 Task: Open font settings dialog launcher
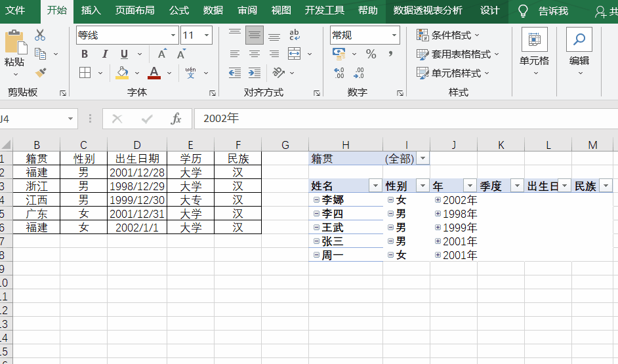213,93
